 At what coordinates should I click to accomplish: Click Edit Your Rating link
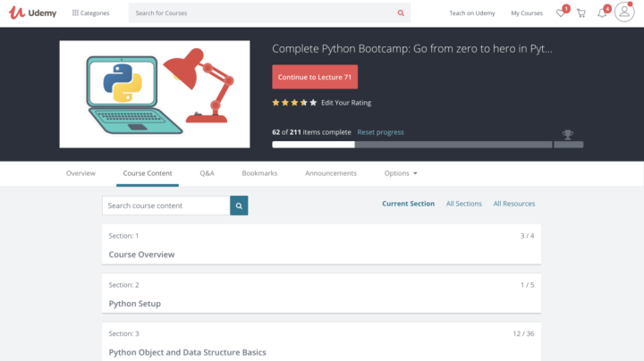click(x=346, y=103)
